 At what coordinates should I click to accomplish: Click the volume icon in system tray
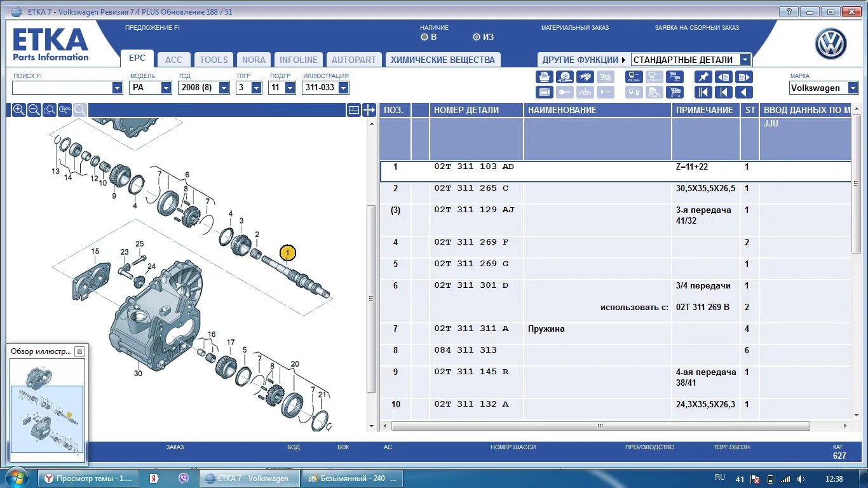coord(801,478)
